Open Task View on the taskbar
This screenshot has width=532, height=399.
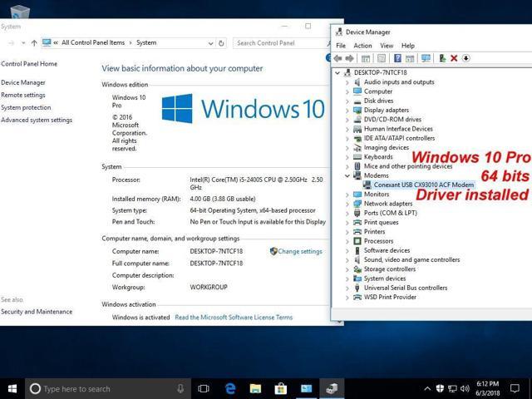pos(204,388)
